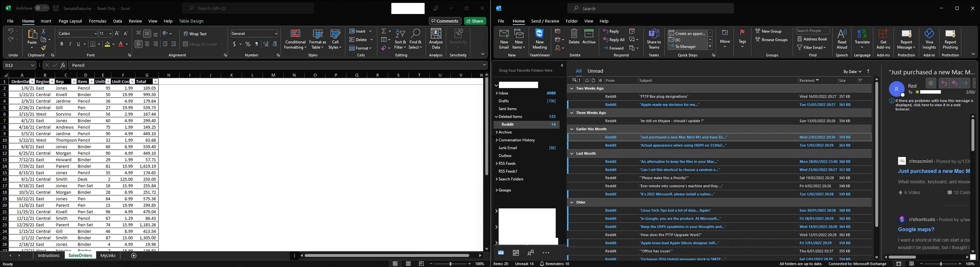Click the Format Painter brush icon
The width and height of the screenshot is (980, 267).
(x=44, y=48)
